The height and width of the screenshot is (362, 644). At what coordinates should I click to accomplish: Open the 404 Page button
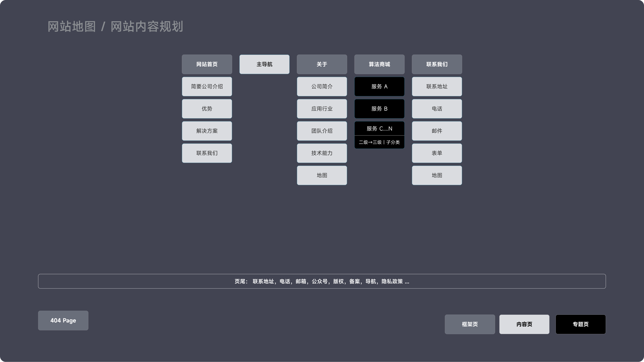[63, 321]
